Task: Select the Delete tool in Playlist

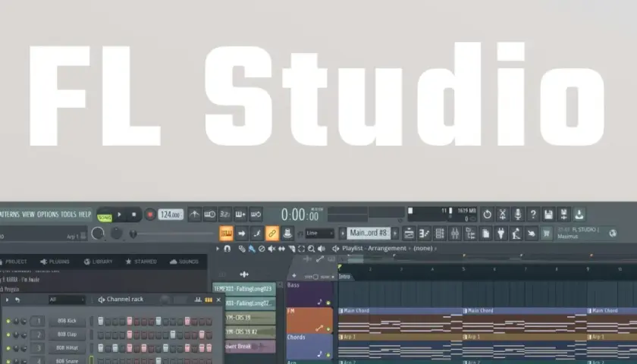Action: click(x=262, y=249)
